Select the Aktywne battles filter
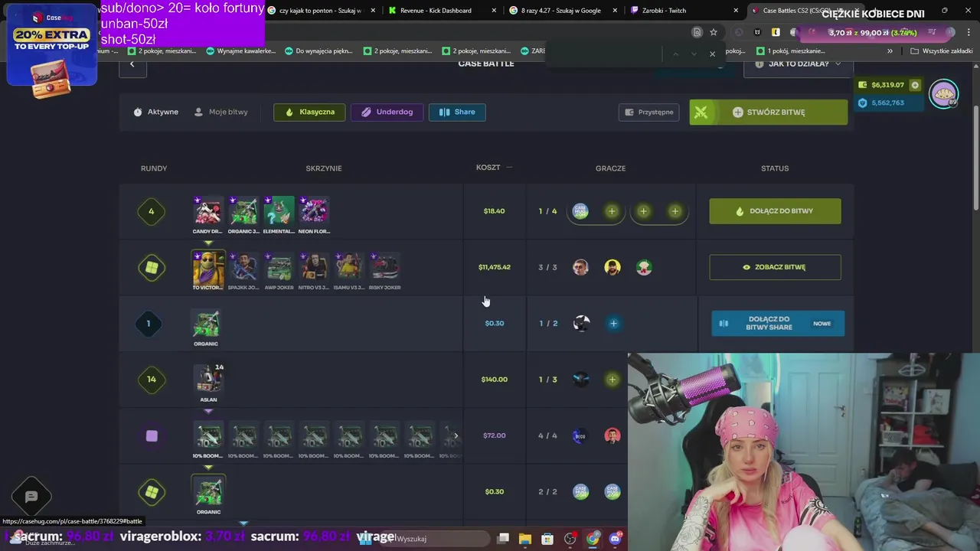Screen dimensions: 980x551 tap(155, 112)
